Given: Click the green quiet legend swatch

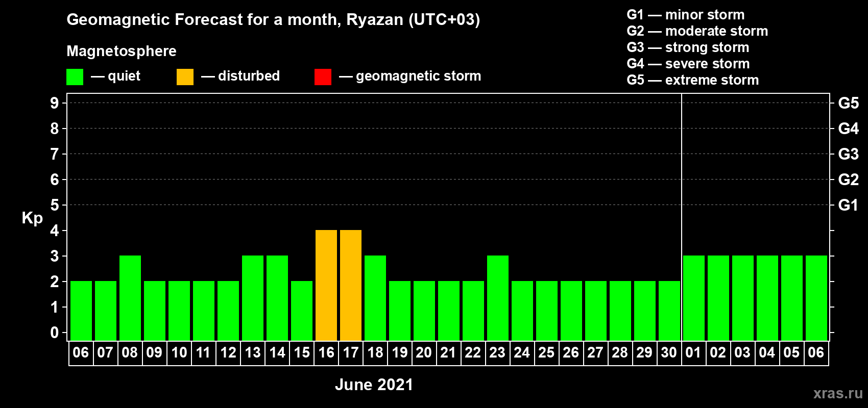Looking at the screenshot, I should pos(75,77).
